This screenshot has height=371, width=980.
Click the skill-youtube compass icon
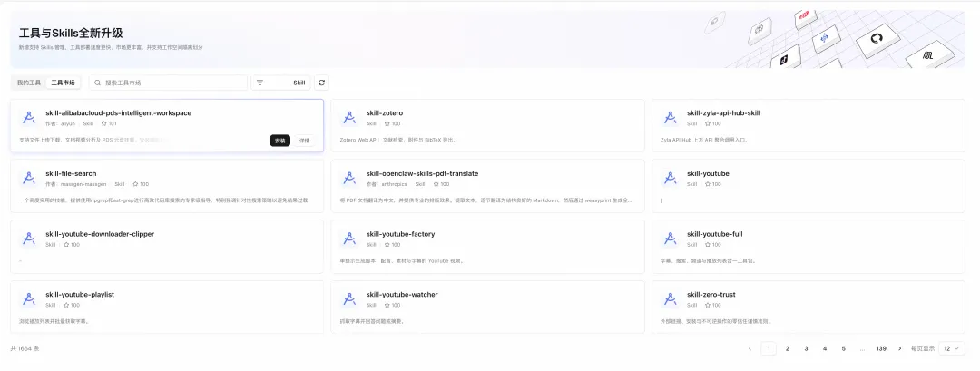click(670, 179)
